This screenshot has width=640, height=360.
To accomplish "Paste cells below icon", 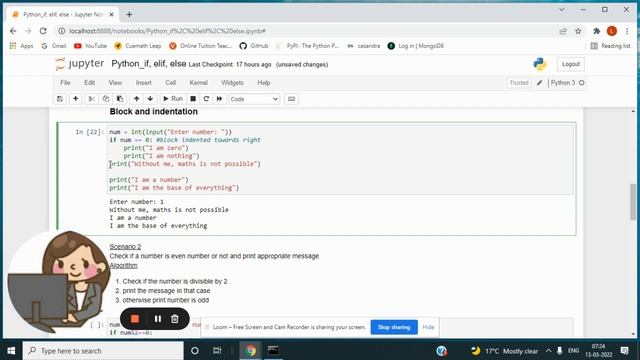I will pyautogui.click(x=120, y=99).
